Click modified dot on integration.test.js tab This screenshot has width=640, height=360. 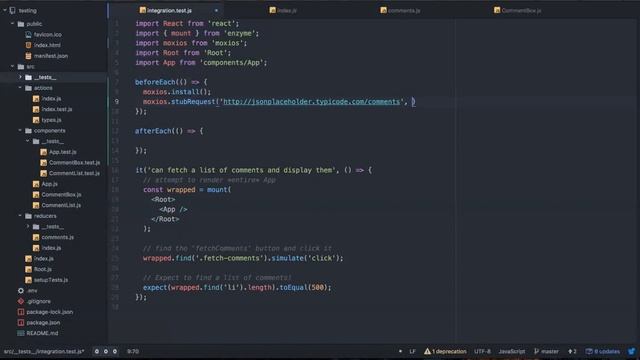click(216, 10)
